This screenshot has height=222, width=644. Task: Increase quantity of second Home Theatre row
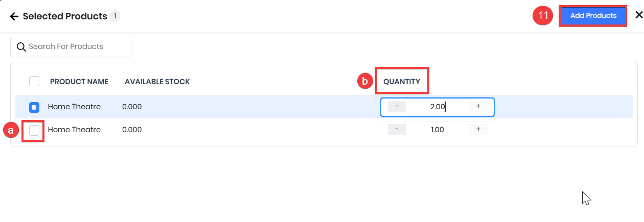(x=478, y=130)
